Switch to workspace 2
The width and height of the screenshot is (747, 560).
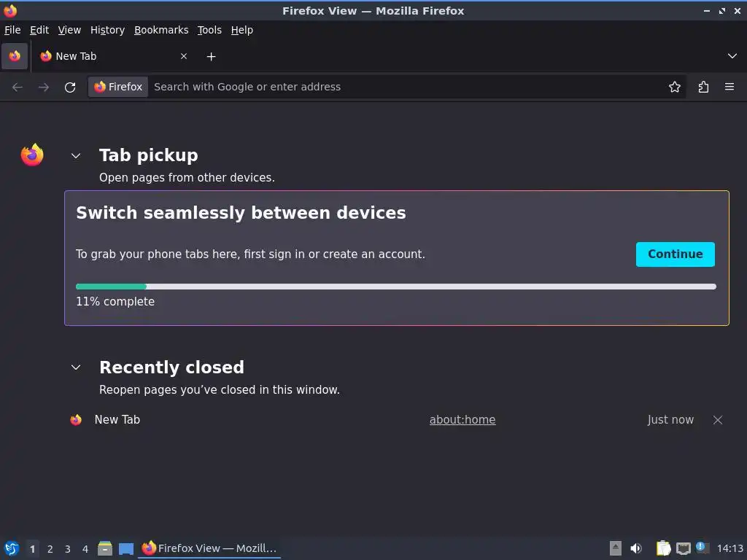[x=50, y=549]
